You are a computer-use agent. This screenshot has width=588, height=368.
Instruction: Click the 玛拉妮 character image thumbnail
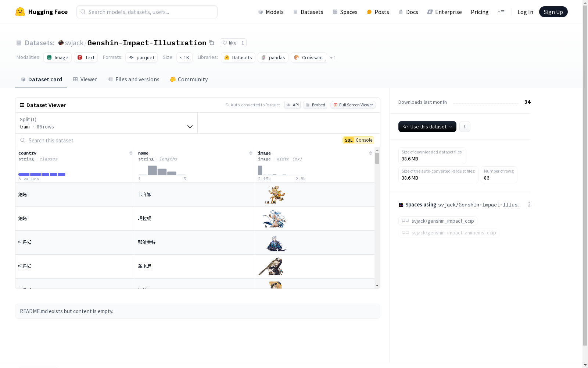(x=275, y=219)
